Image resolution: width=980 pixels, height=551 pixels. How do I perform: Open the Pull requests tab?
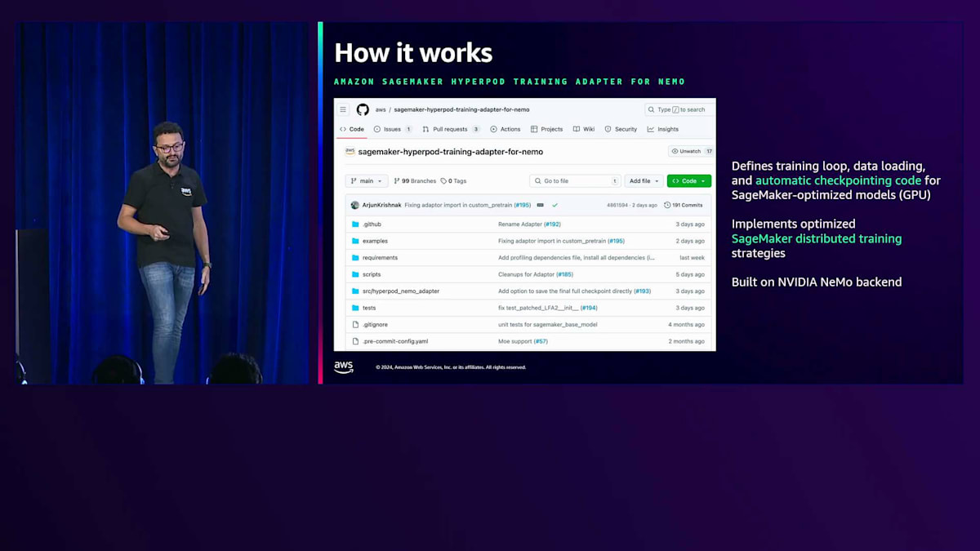point(452,129)
